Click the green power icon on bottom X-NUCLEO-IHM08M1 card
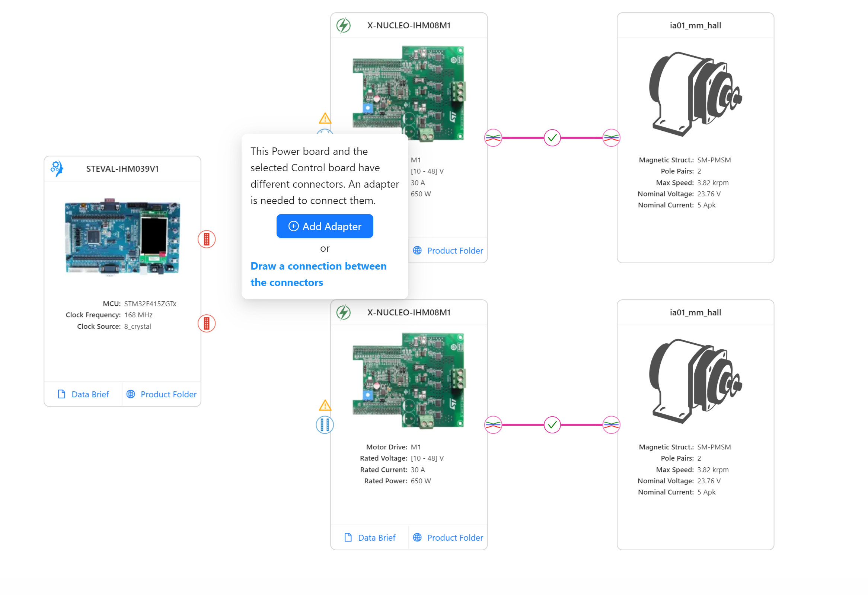Screen dimensions: 868x595 click(x=343, y=312)
